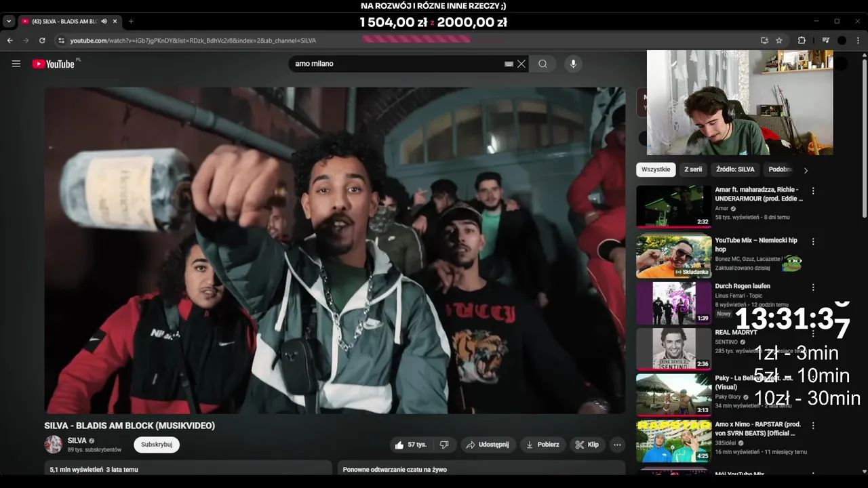868x488 pixels.
Task: Like the video (57 tys.)
Action: coord(412,445)
